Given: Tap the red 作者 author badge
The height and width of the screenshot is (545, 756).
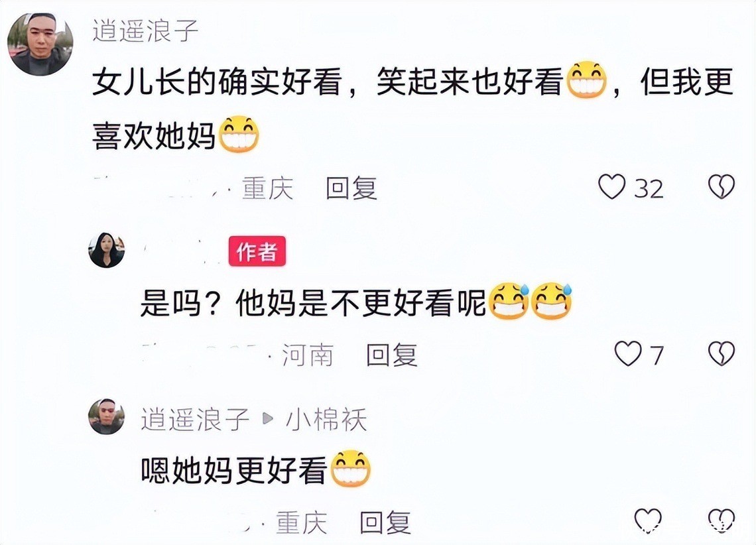Looking at the screenshot, I should pos(257,251).
